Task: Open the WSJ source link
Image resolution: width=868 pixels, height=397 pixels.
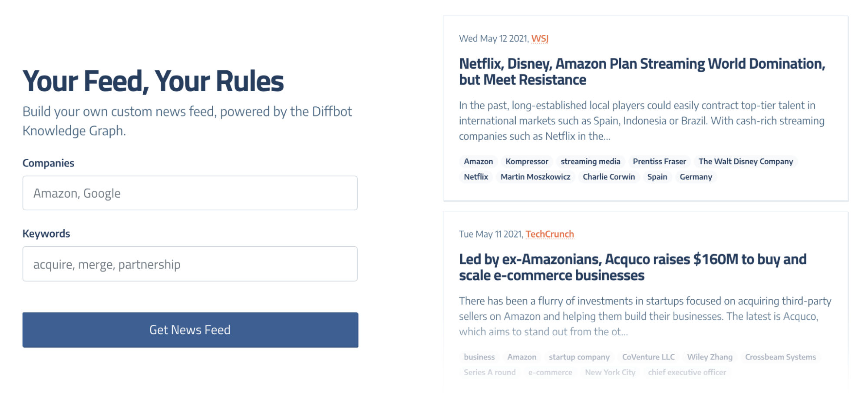Action: (540, 39)
